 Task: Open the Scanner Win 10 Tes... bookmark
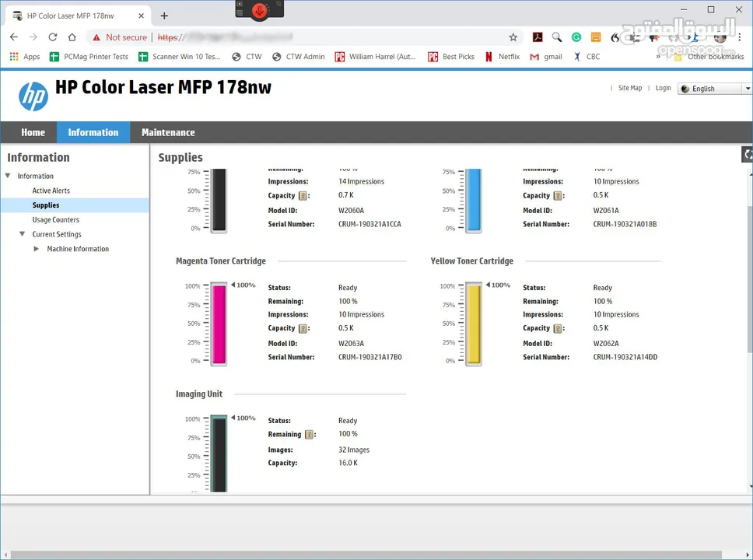click(x=179, y=57)
